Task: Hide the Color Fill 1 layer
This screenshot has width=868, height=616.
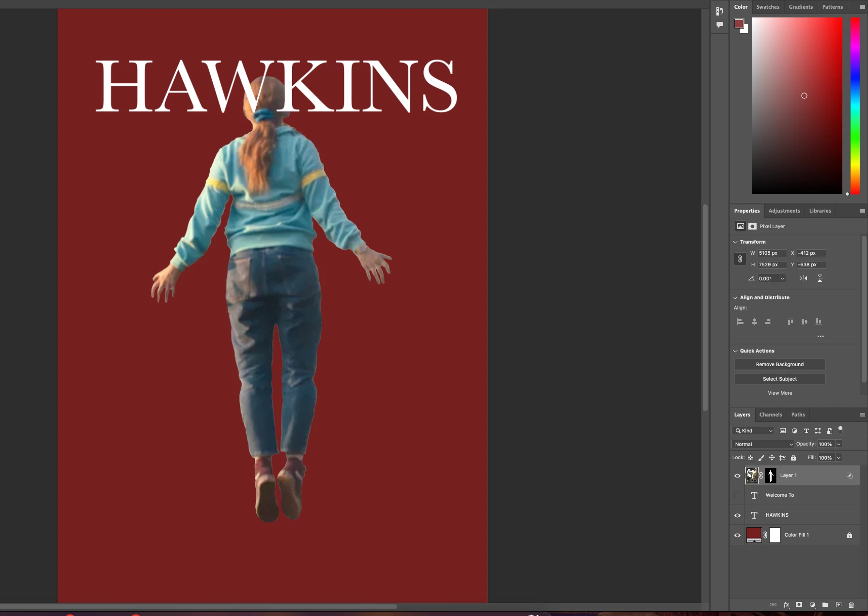Action: [738, 535]
